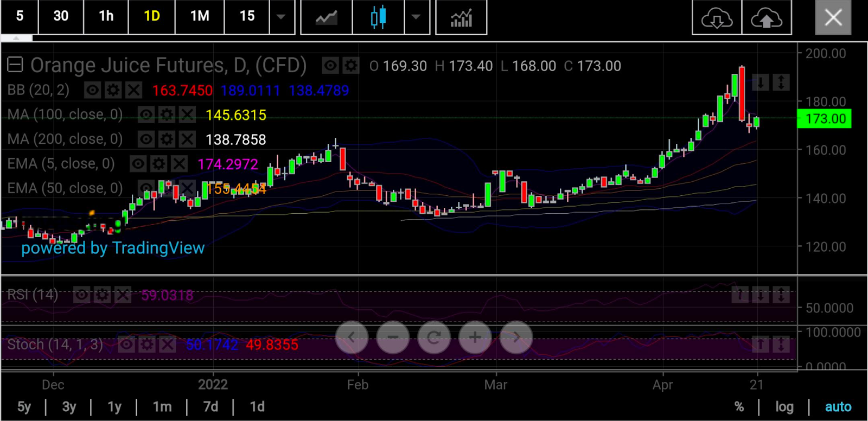The image size is (868, 421).
Task: Open settings for Orange Juice Futures series
Action: 351,66
